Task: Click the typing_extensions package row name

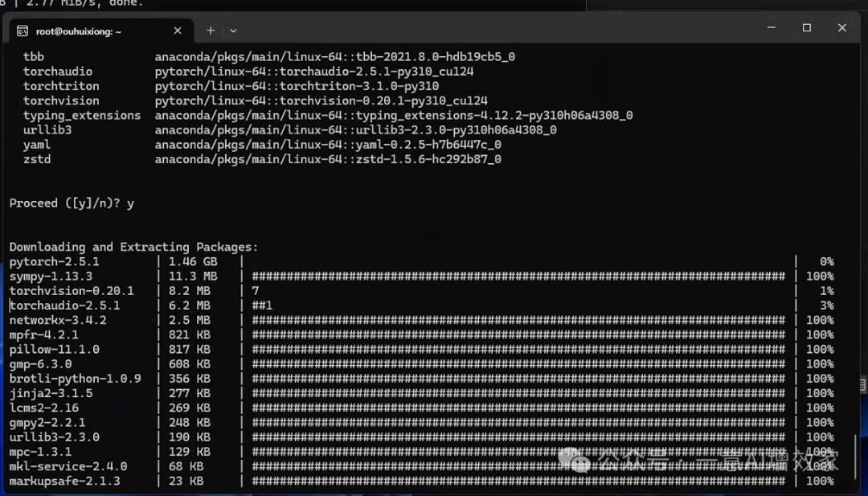Action: 82,115
